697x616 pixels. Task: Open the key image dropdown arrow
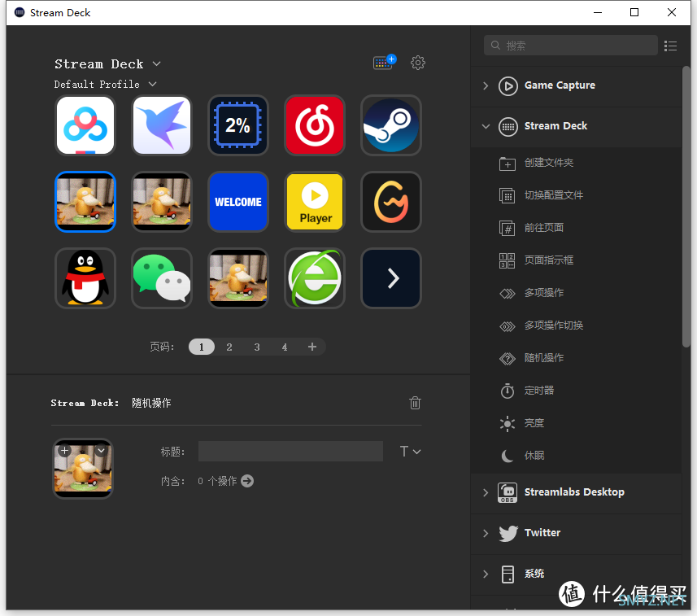tap(102, 450)
